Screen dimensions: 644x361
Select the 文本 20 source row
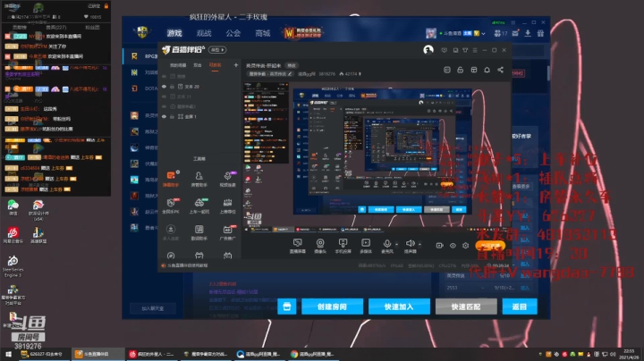point(199,87)
